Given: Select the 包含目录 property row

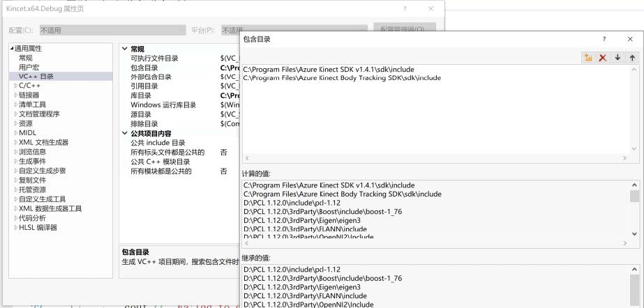Looking at the screenshot, I should pyautogui.click(x=181, y=68).
